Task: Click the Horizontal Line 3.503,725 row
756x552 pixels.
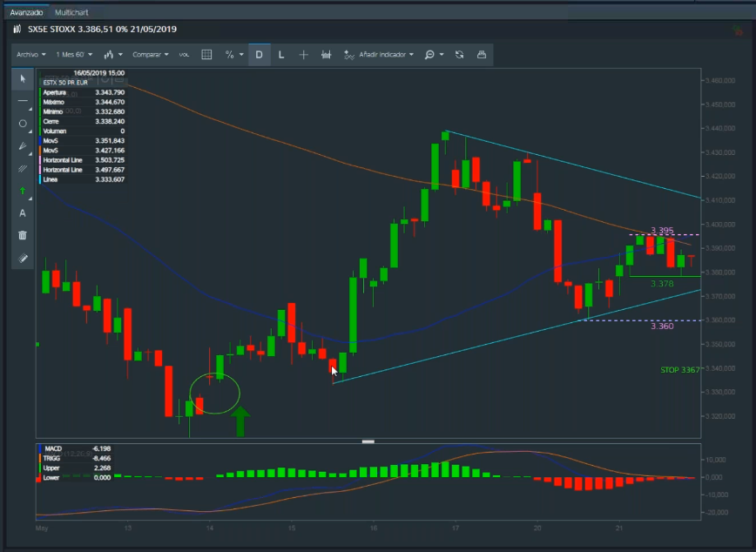Action: click(x=84, y=160)
